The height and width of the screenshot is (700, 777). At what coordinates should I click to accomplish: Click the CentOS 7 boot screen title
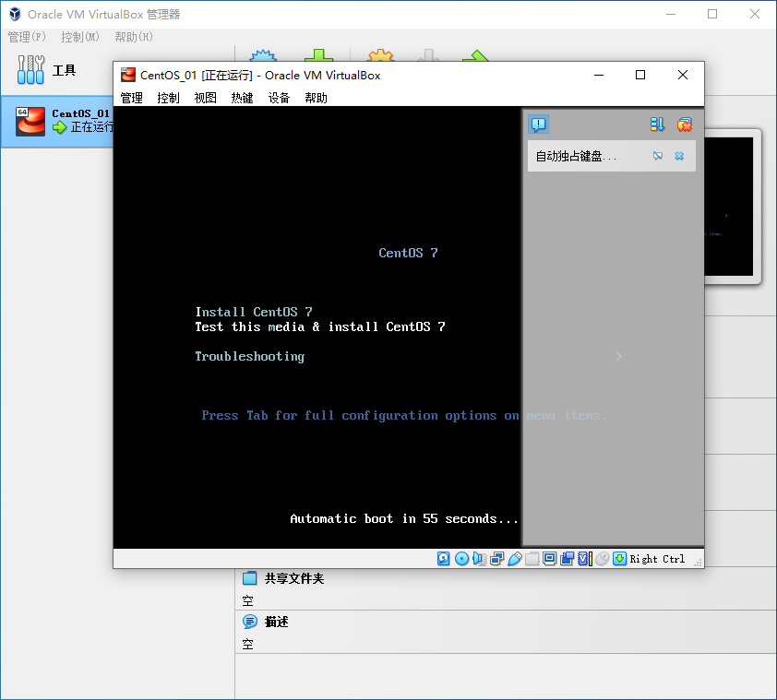(408, 253)
